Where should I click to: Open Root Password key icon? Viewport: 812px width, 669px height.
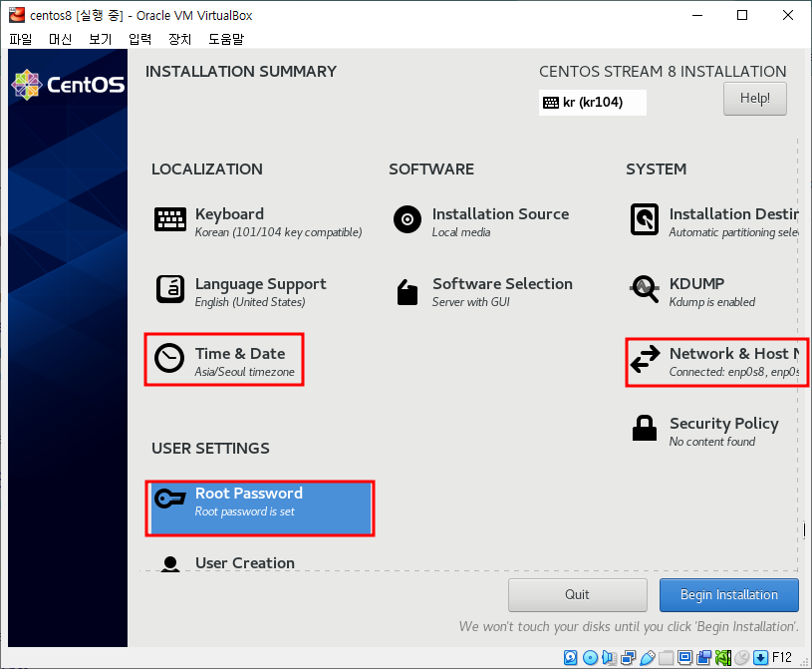click(x=169, y=499)
